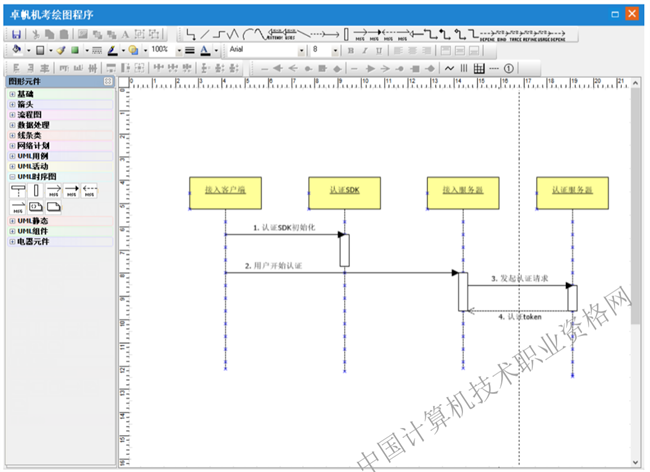Screen dimensions: 650x472
Task: Toggle Bold text formatting
Action: [x=349, y=50]
